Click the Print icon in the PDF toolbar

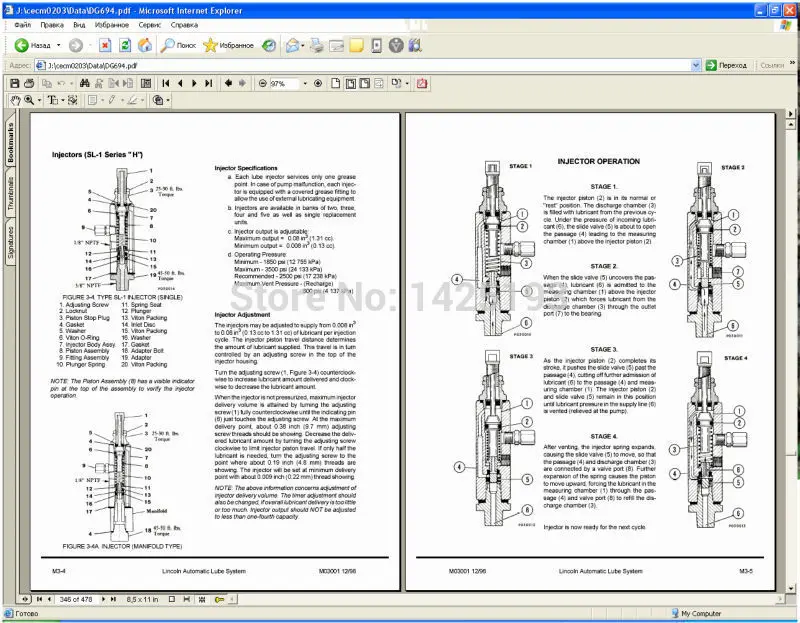(x=29, y=85)
